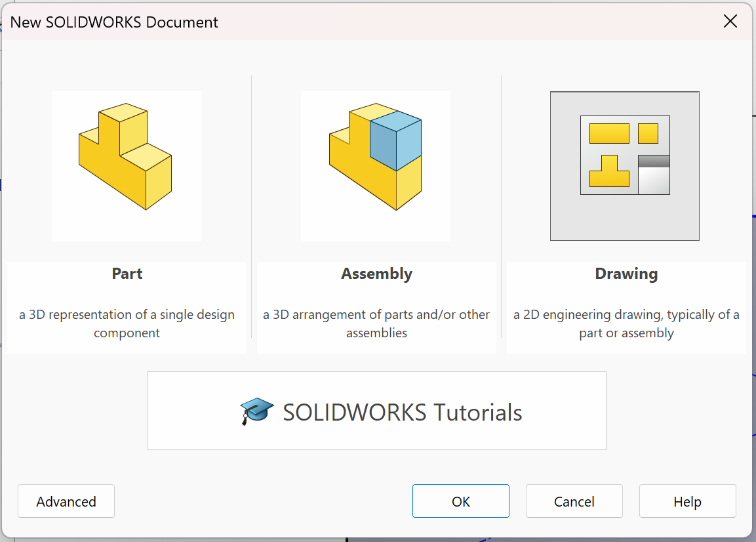Click the bold Assembly label
The image size is (756, 542).
tap(376, 274)
